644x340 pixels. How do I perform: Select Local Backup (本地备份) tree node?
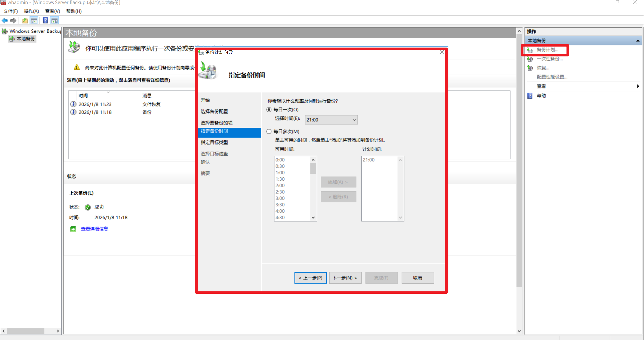click(x=25, y=39)
